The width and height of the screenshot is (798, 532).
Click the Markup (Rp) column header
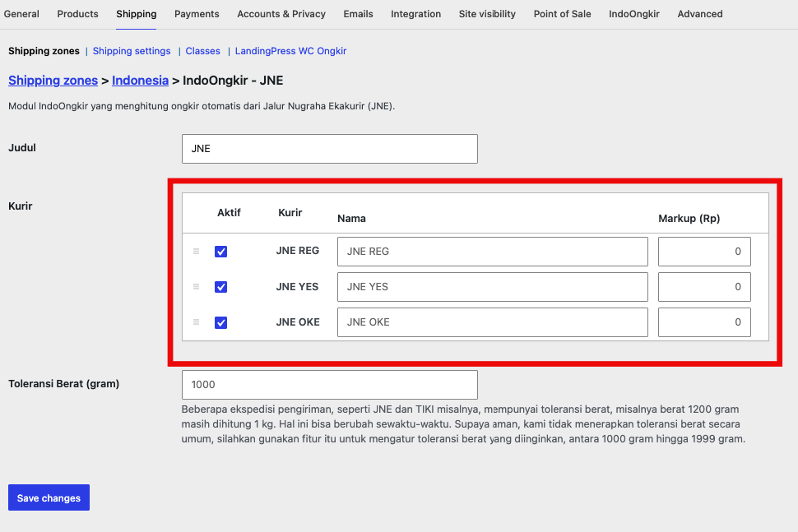click(689, 218)
